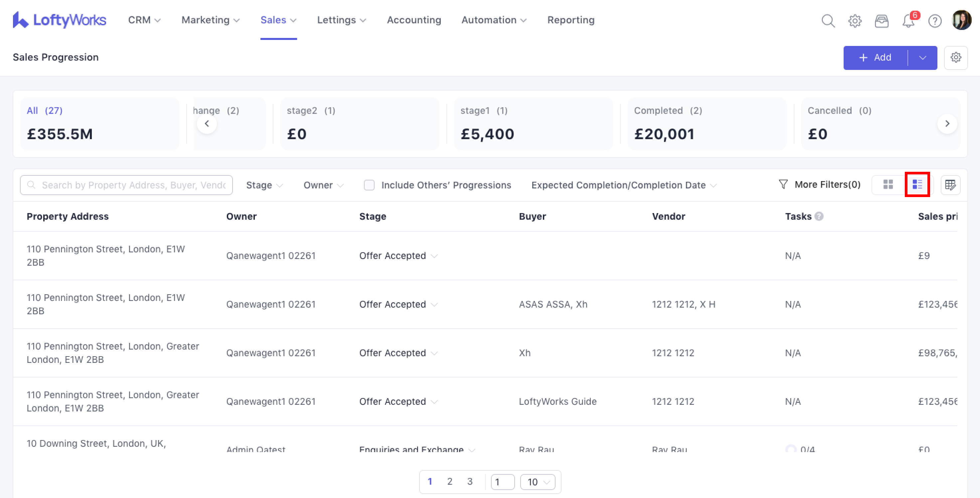Image resolution: width=980 pixels, height=498 pixels.
Task: Open Sales Progression page settings gear
Action: (x=956, y=58)
